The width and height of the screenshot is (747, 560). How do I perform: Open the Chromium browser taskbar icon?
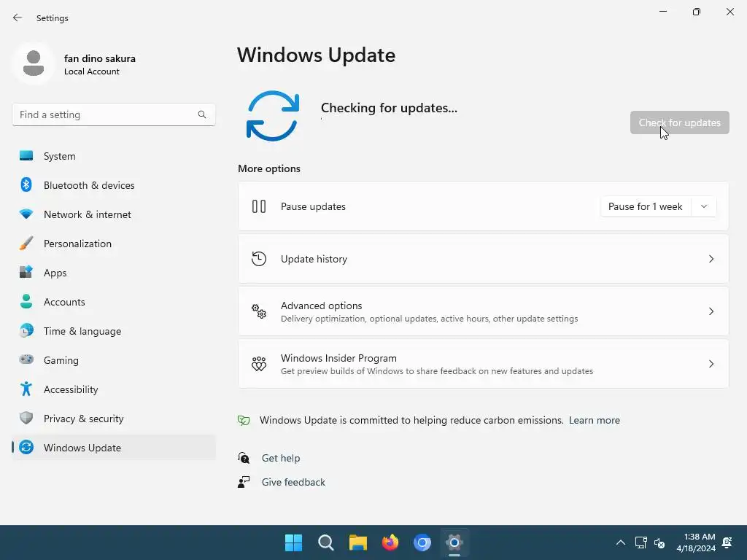tap(422, 542)
